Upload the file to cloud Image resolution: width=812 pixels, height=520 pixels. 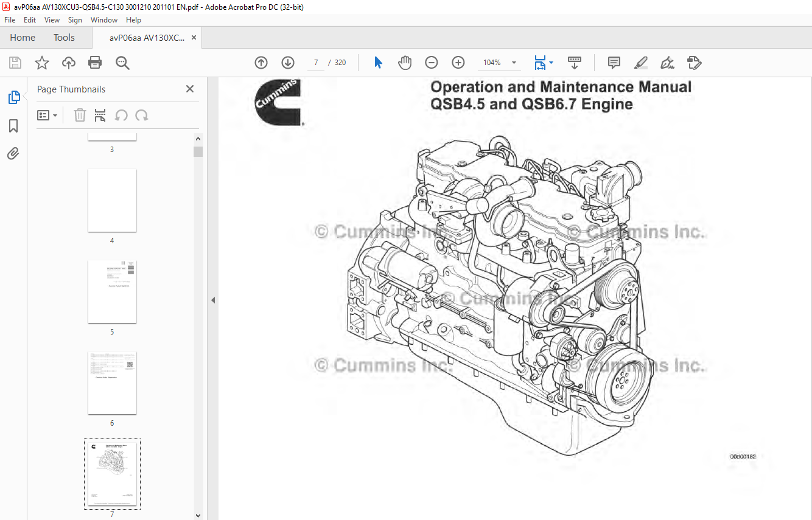[69, 63]
